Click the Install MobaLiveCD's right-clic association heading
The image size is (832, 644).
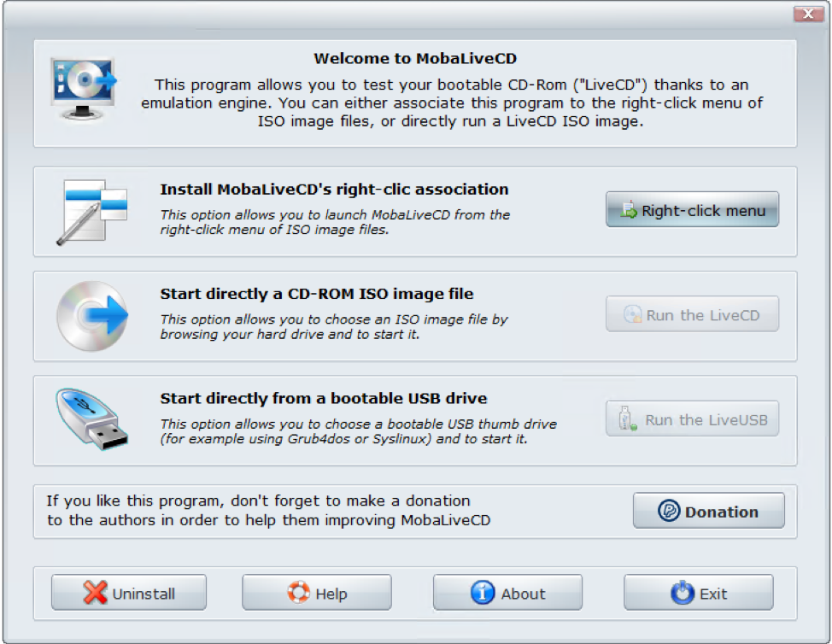point(334,190)
